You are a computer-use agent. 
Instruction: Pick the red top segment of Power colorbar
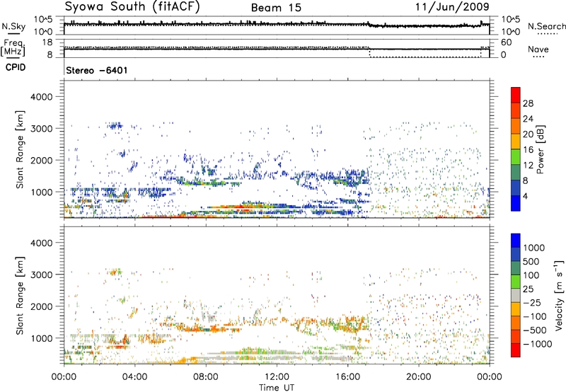click(516, 95)
